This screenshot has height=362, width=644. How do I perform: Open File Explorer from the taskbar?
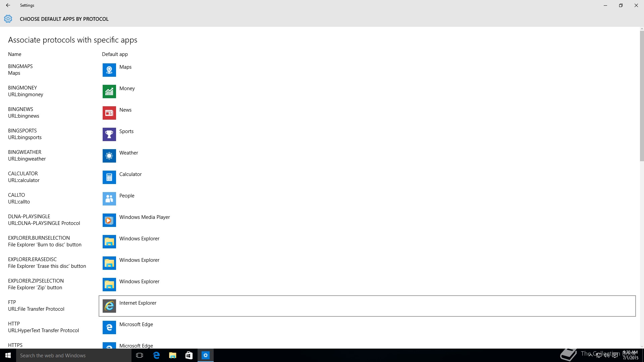point(172,355)
